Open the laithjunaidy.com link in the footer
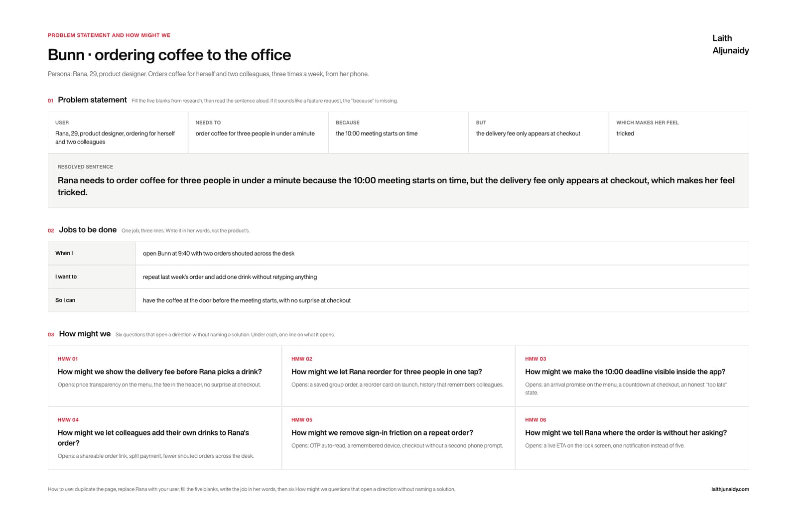Viewport: 797px width, 532px height. coord(730,489)
